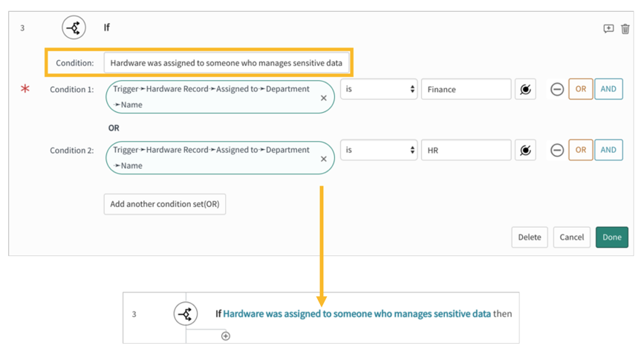Clear the Condition 1 data pill (X)
Screen dimensions: 644x360
(x=324, y=98)
